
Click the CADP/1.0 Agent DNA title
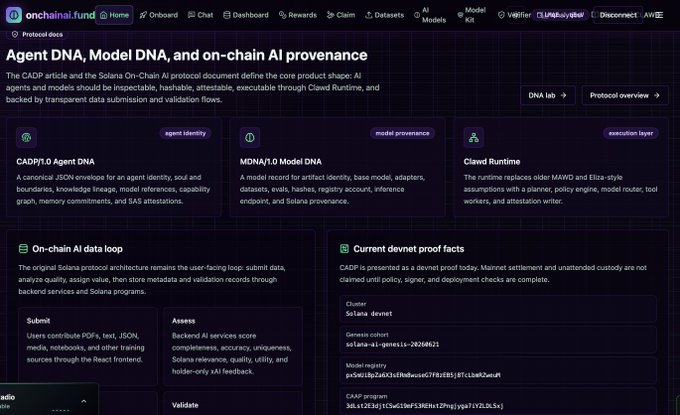point(56,162)
